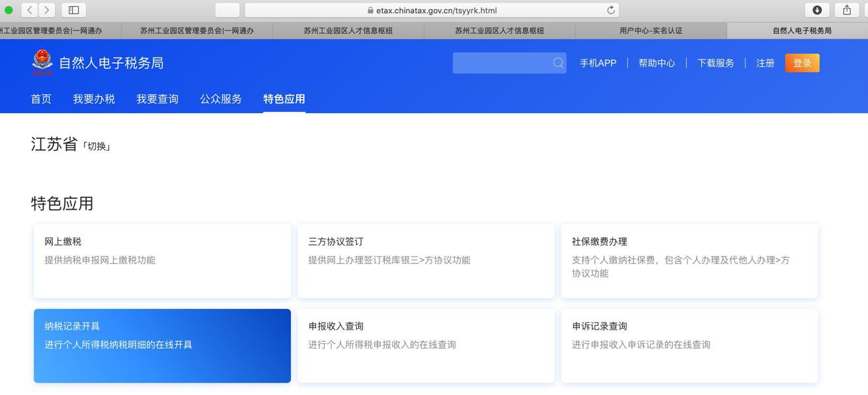
Task: Open the 纳税记录开具 card
Action: tap(162, 345)
